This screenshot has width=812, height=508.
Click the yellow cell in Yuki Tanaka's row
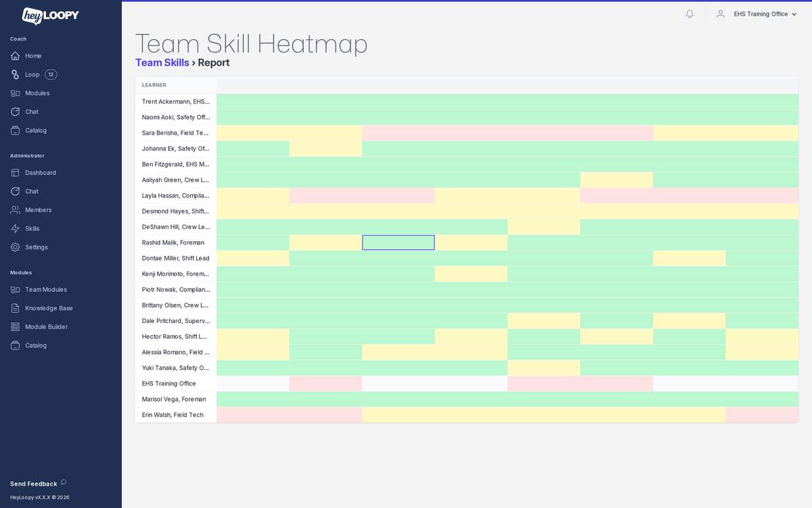543,368
